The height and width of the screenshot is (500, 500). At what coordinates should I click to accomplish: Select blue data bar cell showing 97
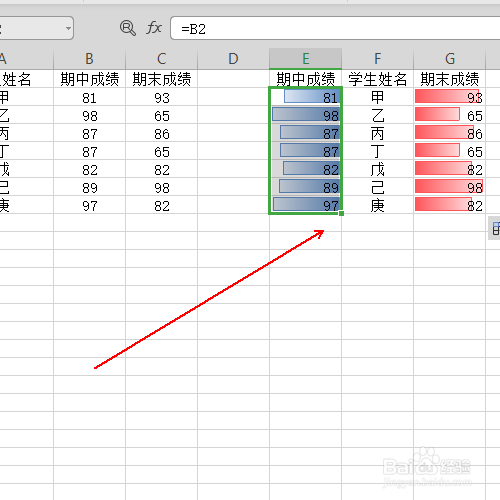tap(306, 205)
